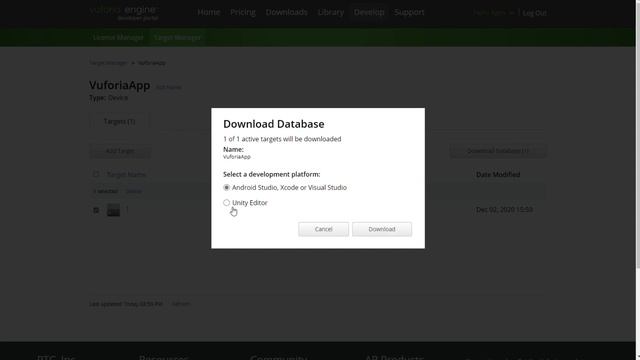Screen dimensions: 640x360
Task: Open the Develop nav item
Action: coord(369,12)
